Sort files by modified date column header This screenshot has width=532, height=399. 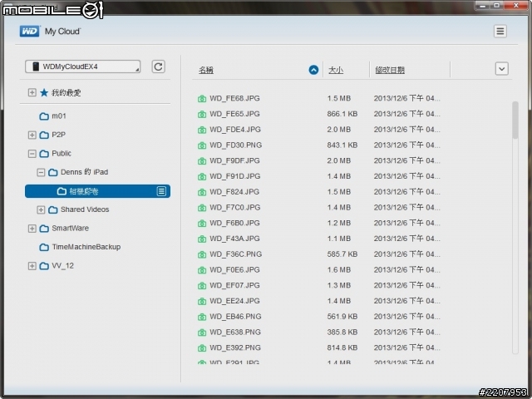390,70
